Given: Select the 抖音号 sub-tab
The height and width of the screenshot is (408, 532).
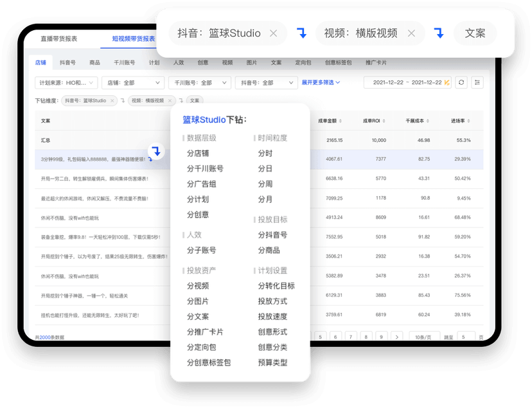Looking at the screenshot, I should tap(67, 63).
